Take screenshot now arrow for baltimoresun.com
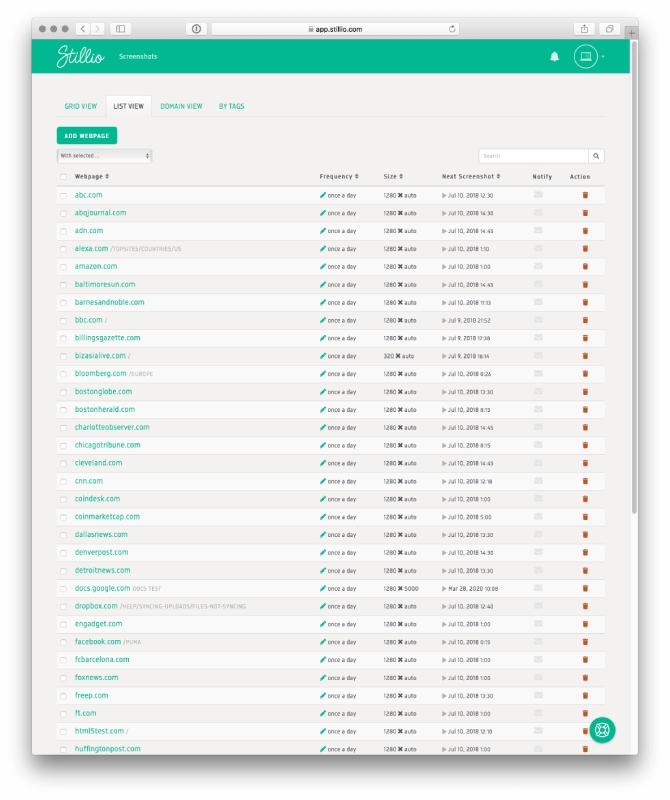670x800 pixels. coord(444,285)
